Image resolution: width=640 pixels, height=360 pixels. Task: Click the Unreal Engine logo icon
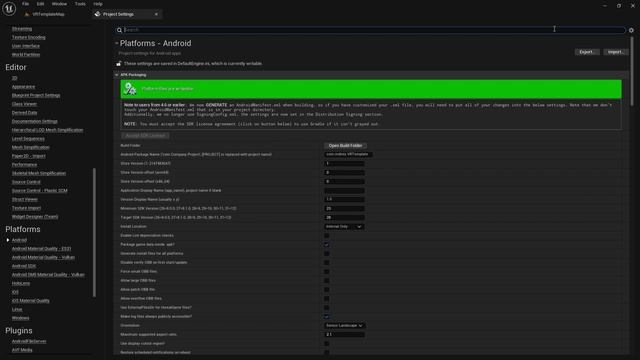pyautogui.click(x=9, y=9)
